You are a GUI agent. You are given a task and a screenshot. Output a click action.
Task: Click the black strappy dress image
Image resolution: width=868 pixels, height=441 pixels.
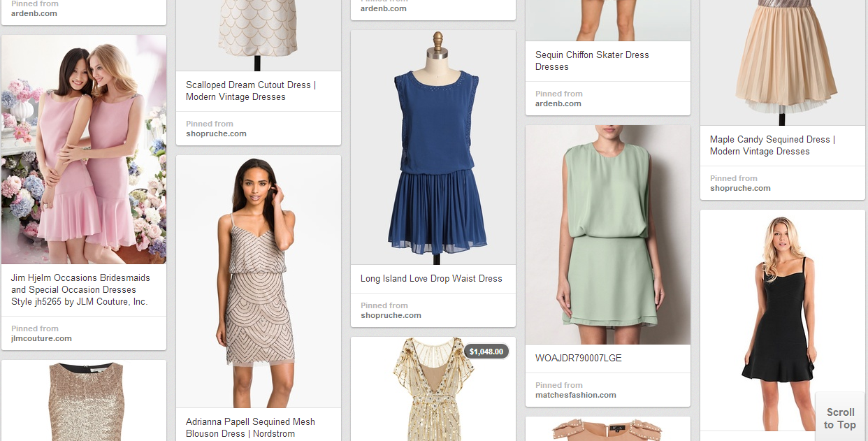(782, 319)
